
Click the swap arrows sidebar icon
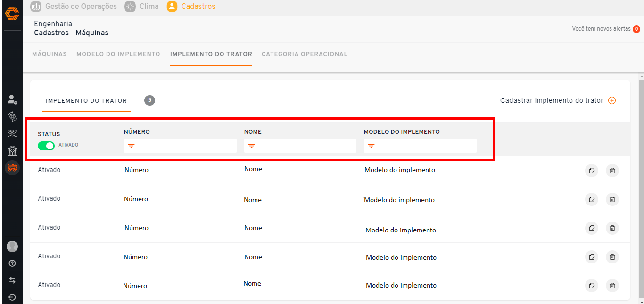click(12, 280)
